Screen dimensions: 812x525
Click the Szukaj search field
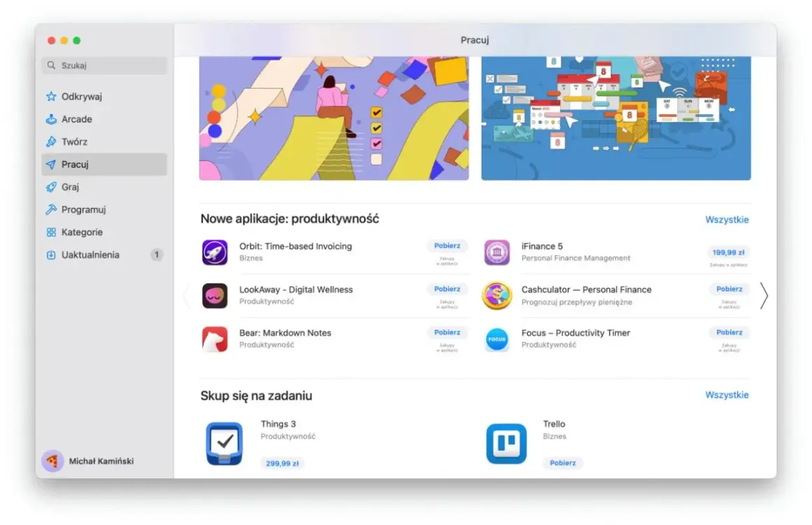tap(104, 65)
